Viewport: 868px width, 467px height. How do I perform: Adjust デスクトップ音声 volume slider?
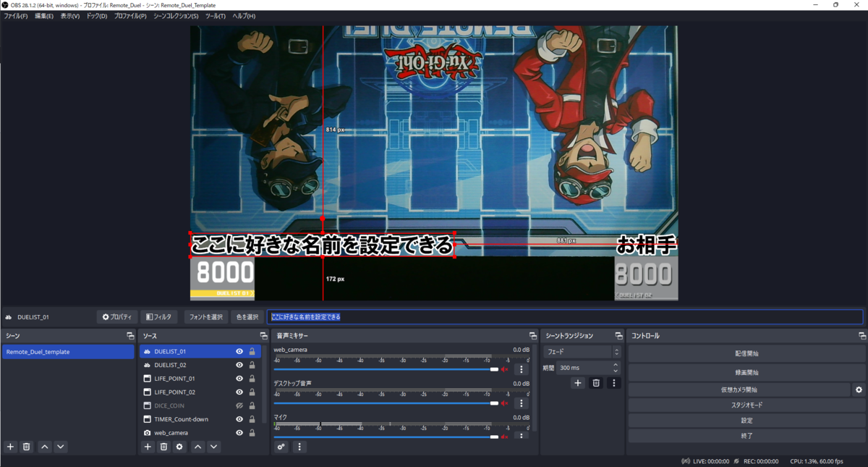point(386,403)
